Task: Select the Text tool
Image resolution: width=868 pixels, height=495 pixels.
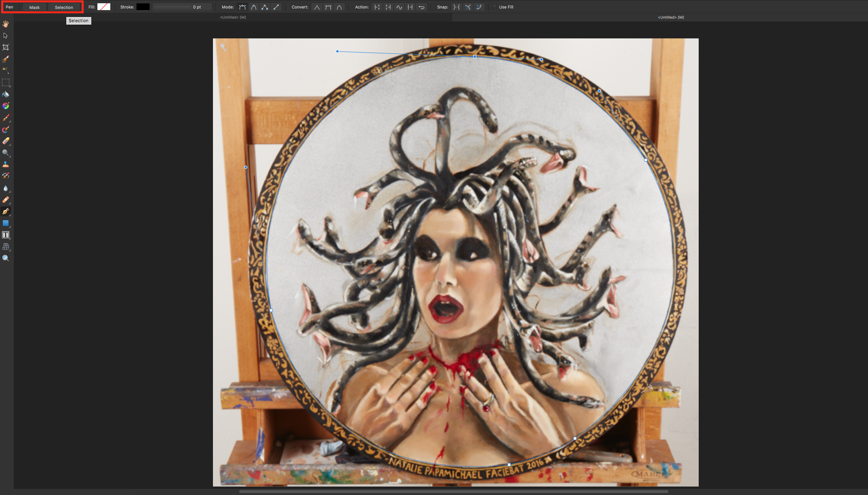Action: (6, 235)
